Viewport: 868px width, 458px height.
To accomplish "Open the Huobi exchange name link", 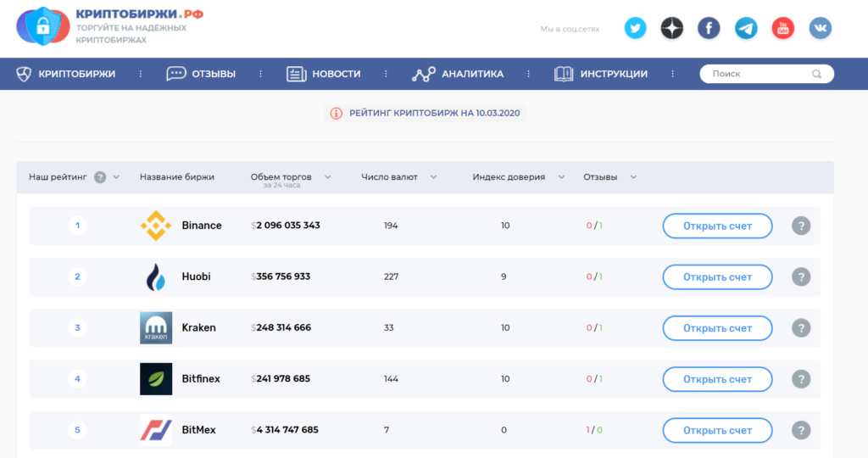I will tap(196, 276).
